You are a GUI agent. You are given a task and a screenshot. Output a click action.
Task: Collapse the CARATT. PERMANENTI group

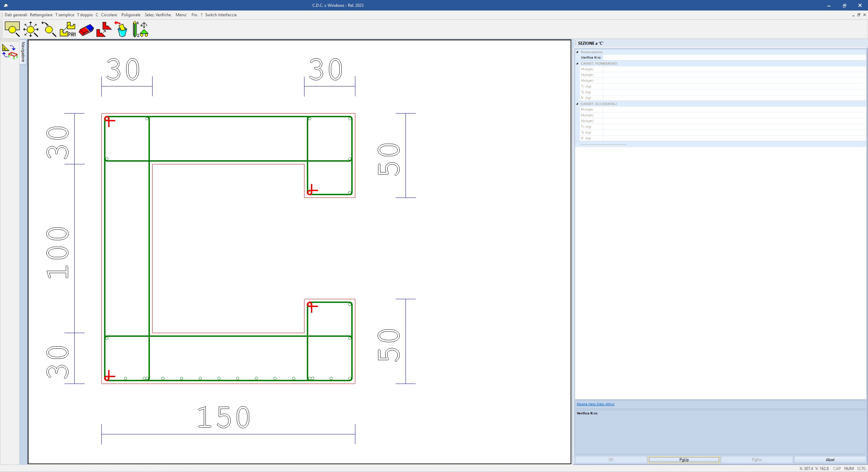coord(577,63)
